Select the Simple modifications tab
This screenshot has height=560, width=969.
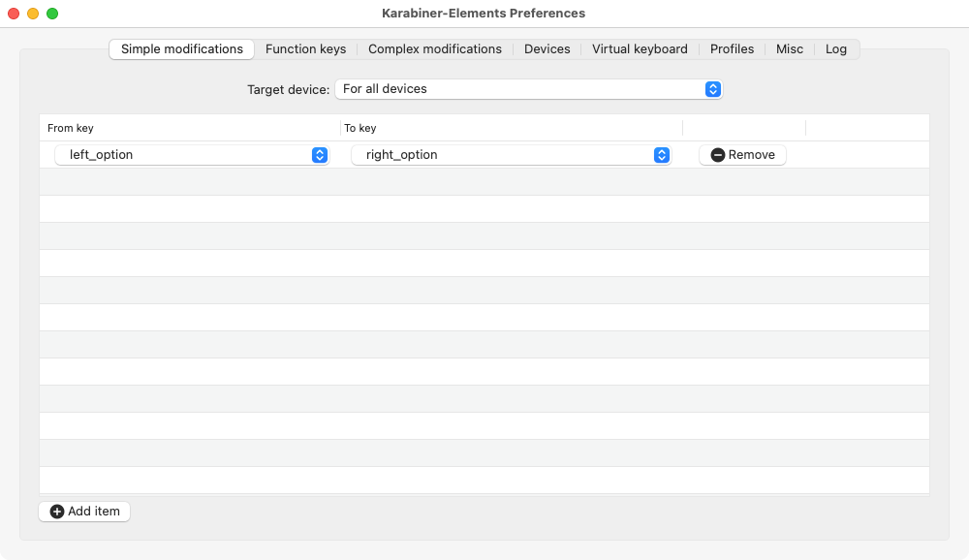point(182,48)
